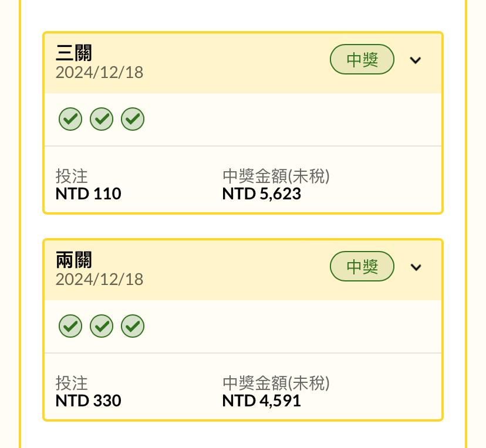Image resolution: width=486 pixels, height=448 pixels.
Task: Click third green checkmark in 兩關 card
Action: (x=133, y=326)
